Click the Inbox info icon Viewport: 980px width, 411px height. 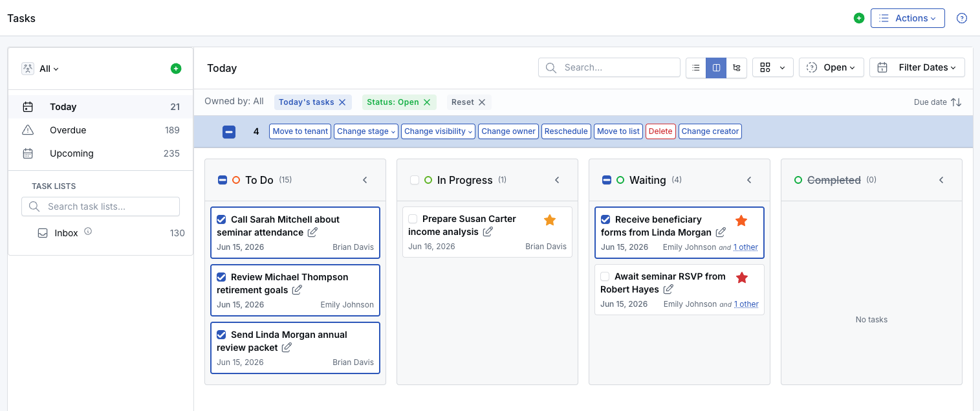coord(88,231)
